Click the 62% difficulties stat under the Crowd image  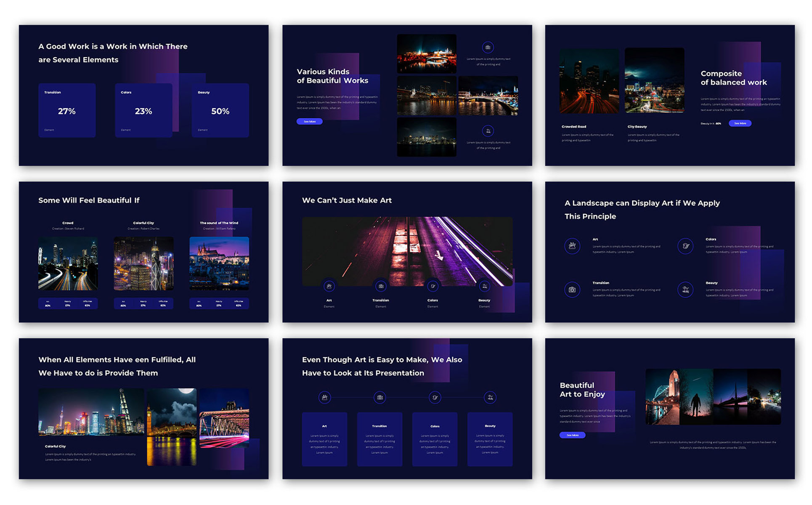coord(88,303)
